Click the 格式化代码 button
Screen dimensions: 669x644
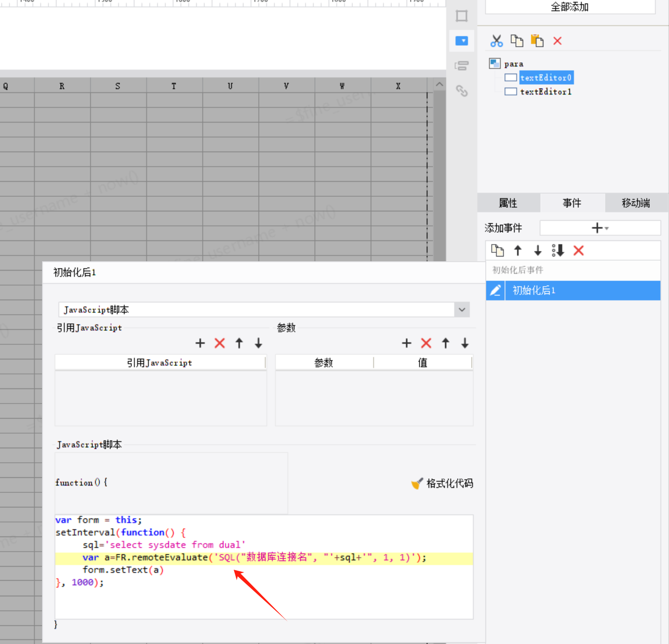[x=442, y=484]
